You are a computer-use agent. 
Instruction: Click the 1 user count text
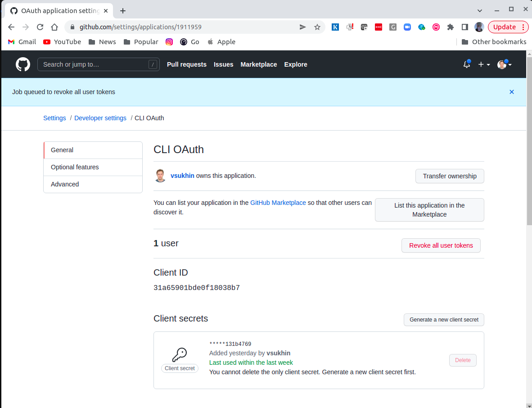click(166, 243)
